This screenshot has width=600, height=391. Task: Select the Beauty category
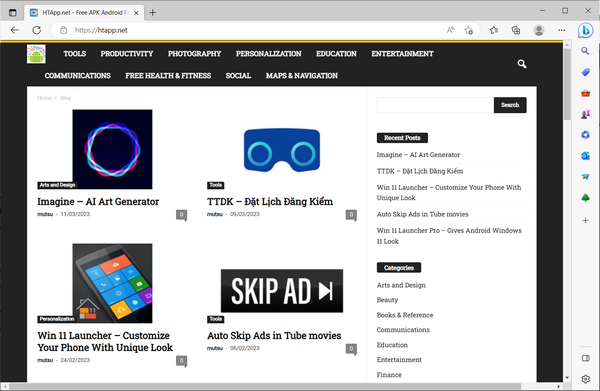click(387, 300)
